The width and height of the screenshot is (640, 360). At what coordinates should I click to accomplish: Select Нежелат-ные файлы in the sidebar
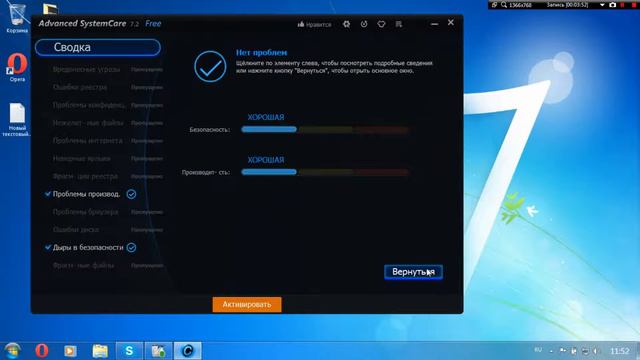click(x=88, y=123)
